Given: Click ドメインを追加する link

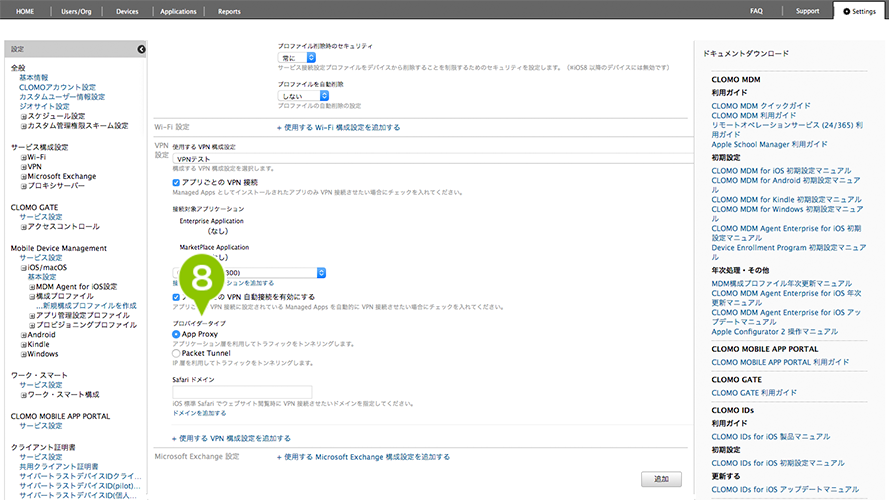Looking at the screenshot, I should [199, 413].
